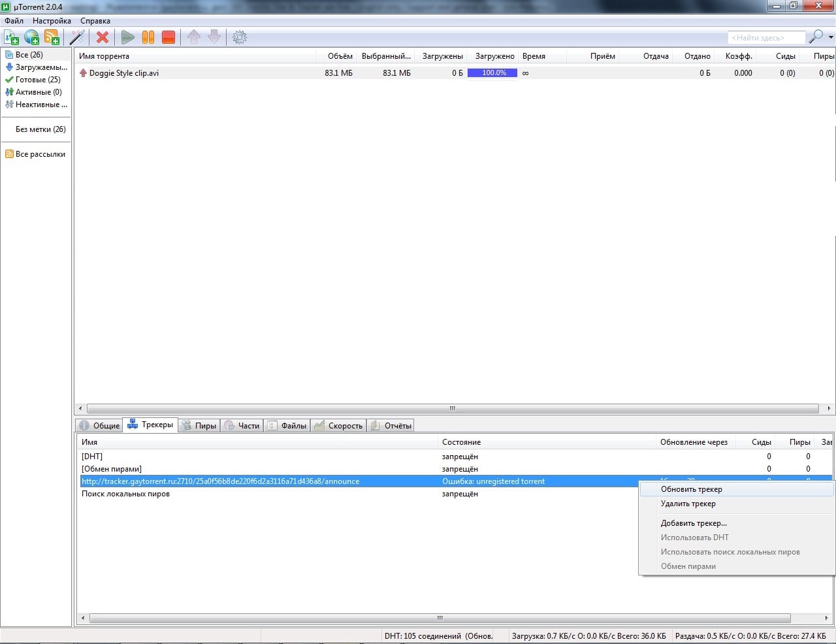Viewport: 836px width, 644px height.
Task: Click the red seeding arrow icon of torrent
Action: click(83, 73)
